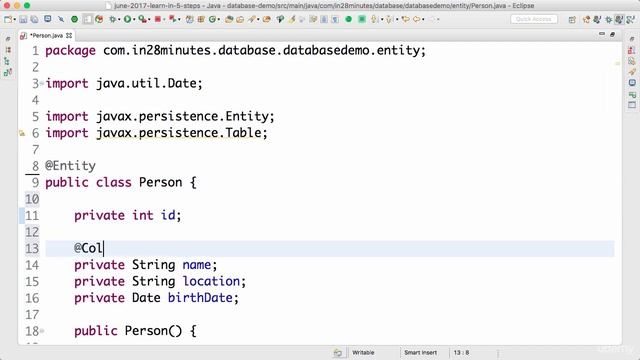
Task: Click the yellow overview ruler marker
Action: 617,63
